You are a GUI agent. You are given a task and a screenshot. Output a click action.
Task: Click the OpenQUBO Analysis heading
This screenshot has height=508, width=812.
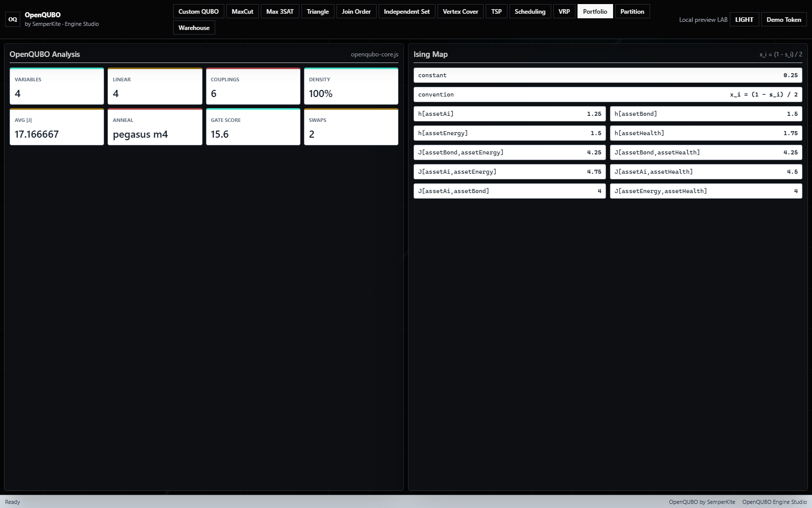[x=45, y=54]
